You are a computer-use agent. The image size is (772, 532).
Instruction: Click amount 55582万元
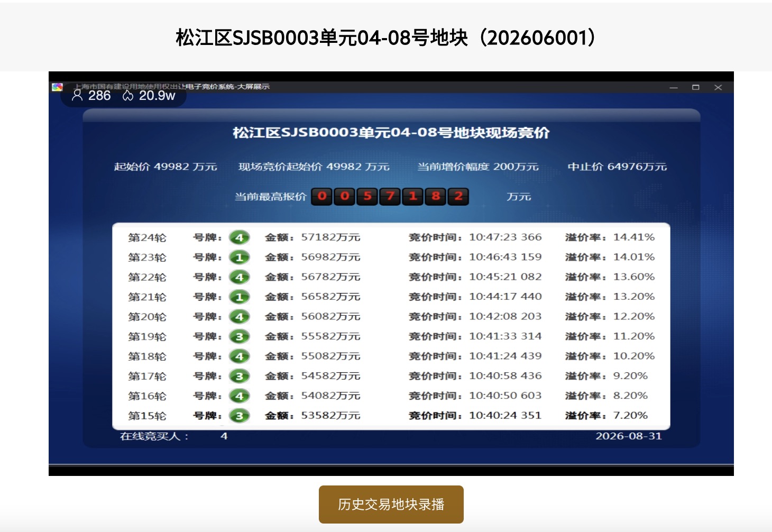330,336
